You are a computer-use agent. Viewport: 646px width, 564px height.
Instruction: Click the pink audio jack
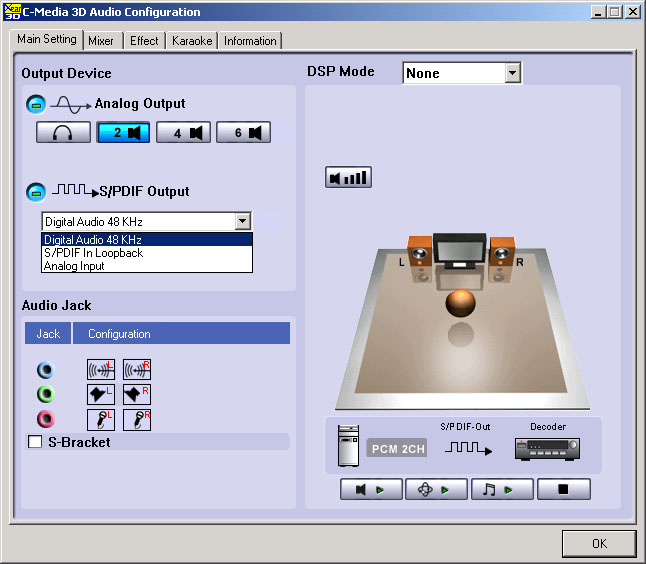point(45,419)
